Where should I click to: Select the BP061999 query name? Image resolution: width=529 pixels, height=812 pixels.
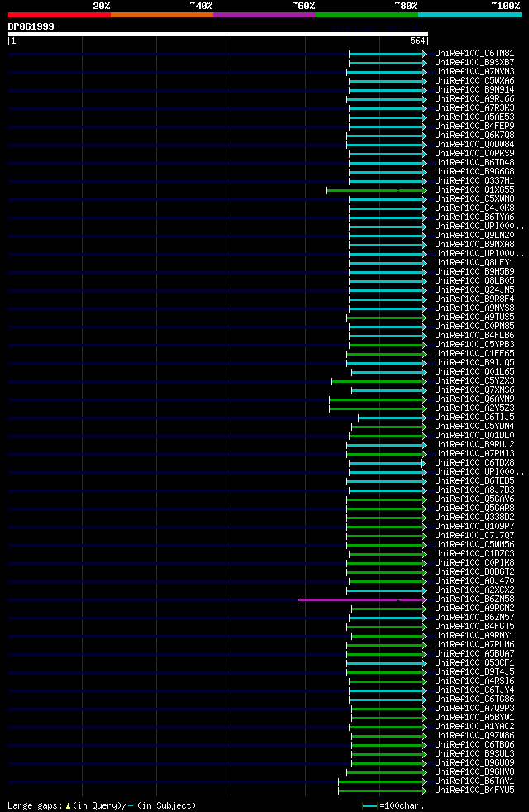coord(31,26)
